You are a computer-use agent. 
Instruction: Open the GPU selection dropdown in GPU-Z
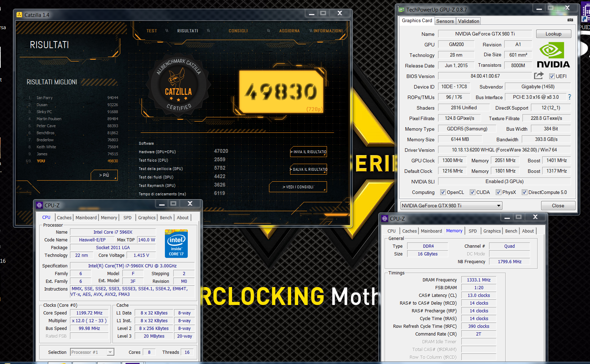pos(451,206)
